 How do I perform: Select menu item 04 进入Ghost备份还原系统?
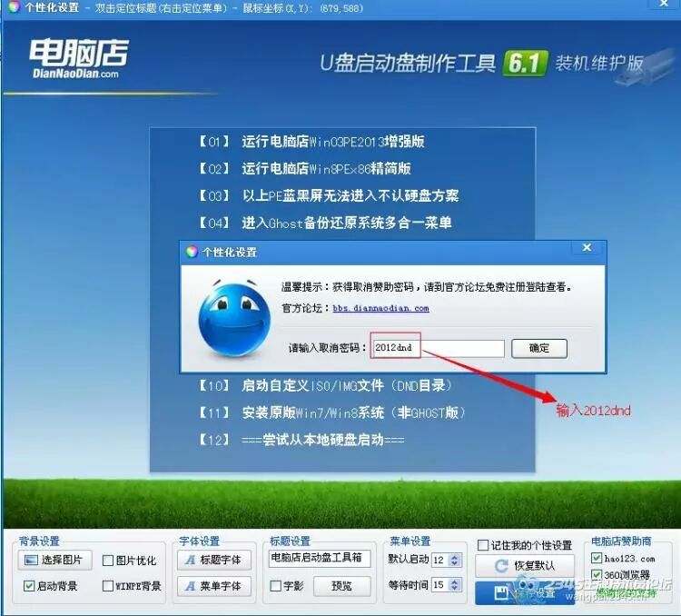tap(325, 223)
